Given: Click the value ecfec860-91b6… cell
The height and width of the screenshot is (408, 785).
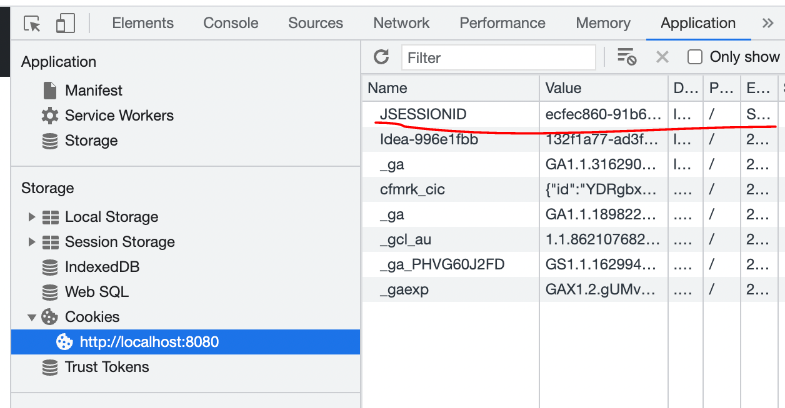Looking at the screenshot, I should [603, 114].
